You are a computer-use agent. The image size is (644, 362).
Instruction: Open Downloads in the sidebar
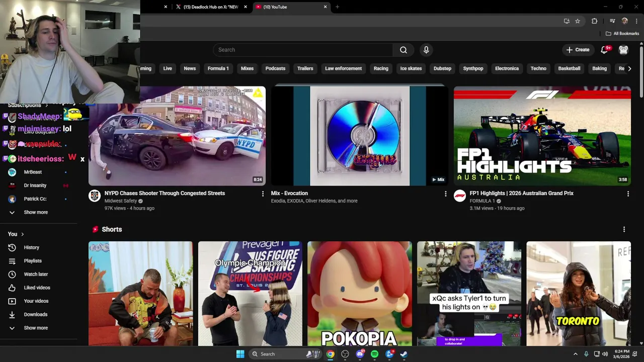pos(35,315)
